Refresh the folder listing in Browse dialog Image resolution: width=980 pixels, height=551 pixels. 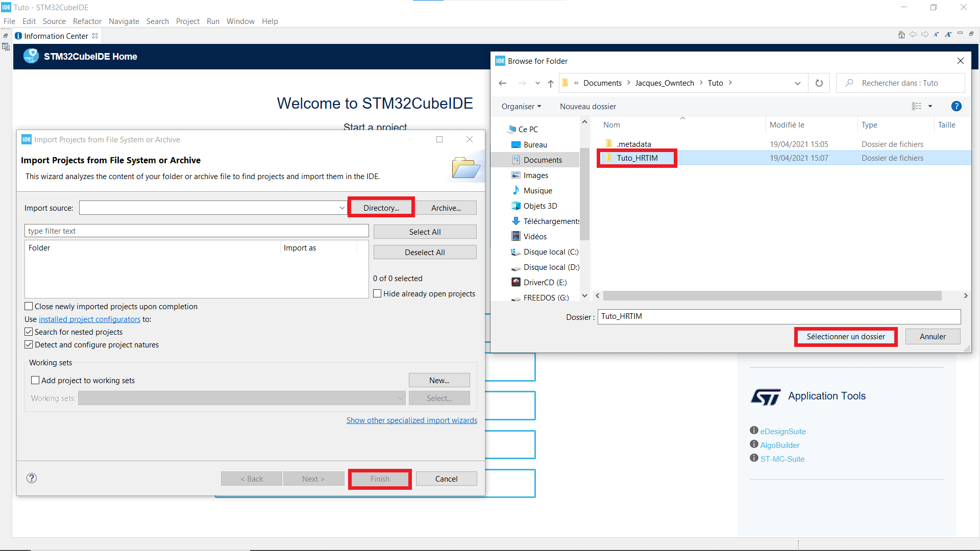point(819,83)
